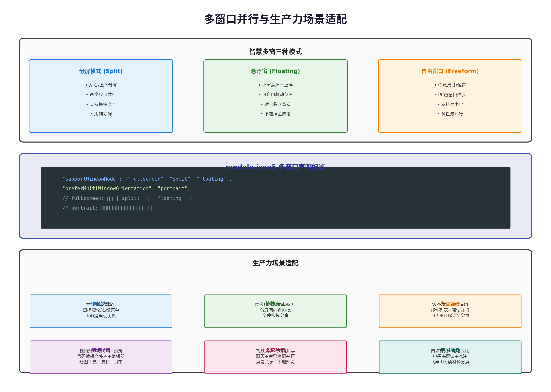
Task: Click the 分屏模式 (Split) card header
Action: 101,71
